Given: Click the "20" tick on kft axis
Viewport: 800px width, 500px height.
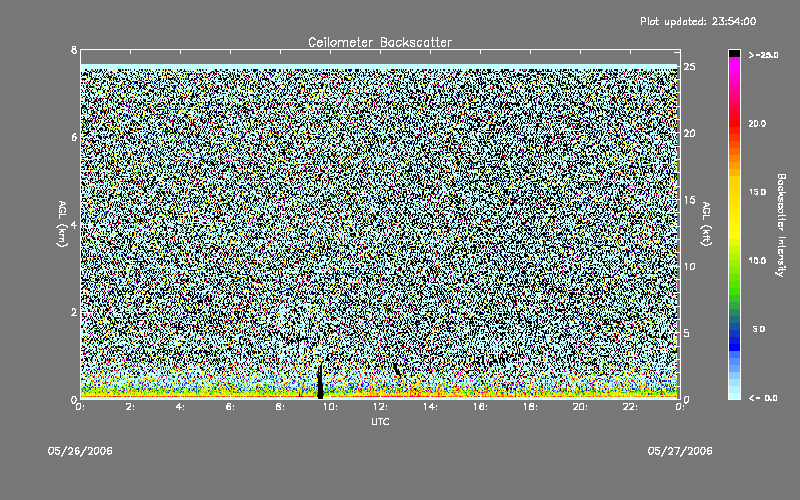Looking at the screenshot, I should pyautogui.click(x=690, y=133).
